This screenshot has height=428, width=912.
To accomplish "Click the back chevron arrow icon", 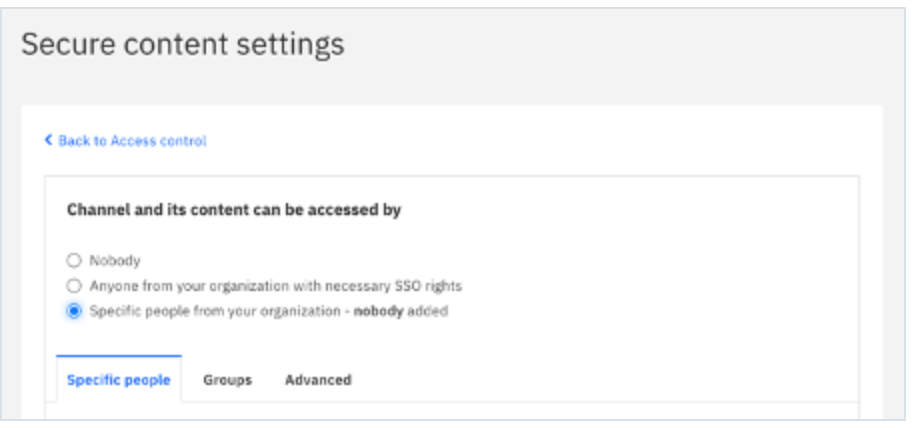I will pyautogui.click(x=49, y=140).
